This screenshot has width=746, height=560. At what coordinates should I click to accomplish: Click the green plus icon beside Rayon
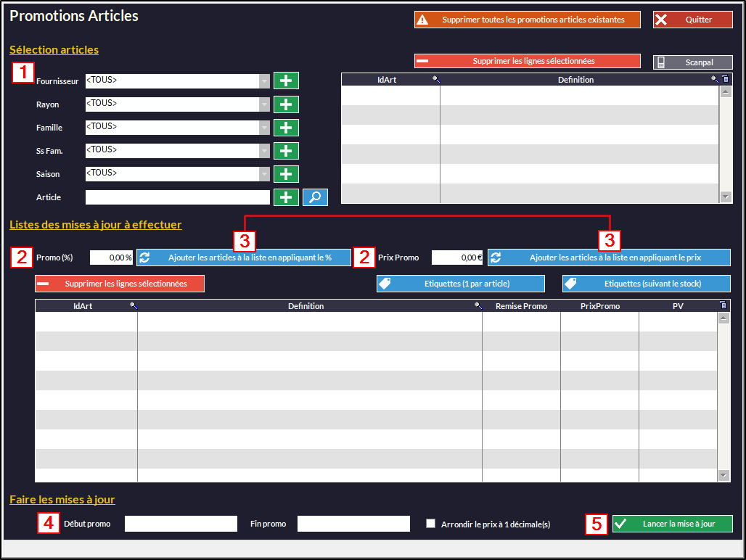pos(286,104)
